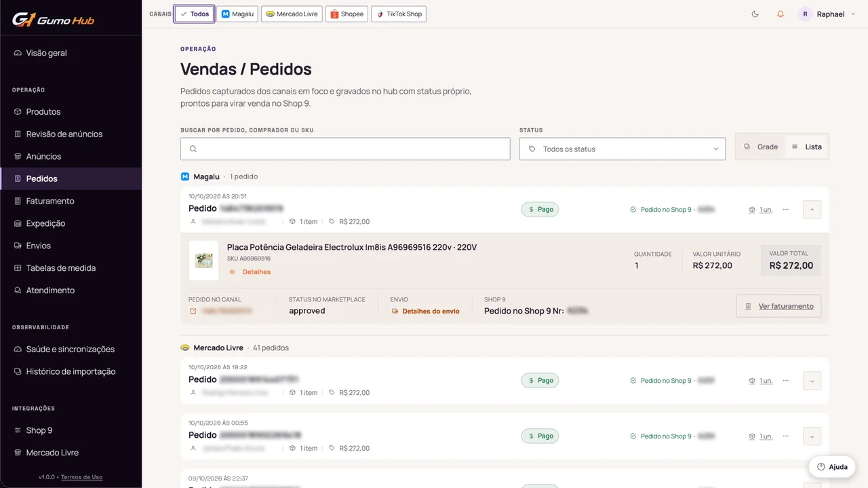Click the Gumo Hub logo
The width and height of the screenshot is (868, 488).
coord(53,20)
